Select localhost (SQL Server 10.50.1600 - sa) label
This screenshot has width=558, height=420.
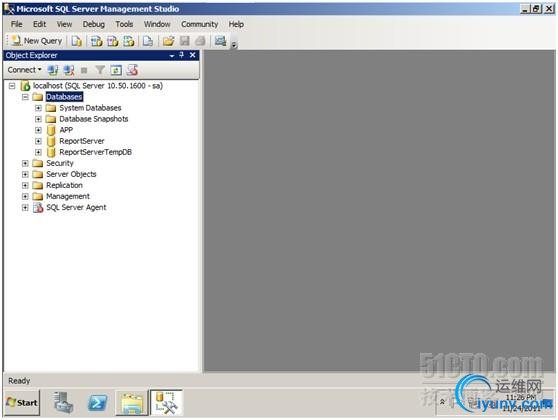[98, 86]
